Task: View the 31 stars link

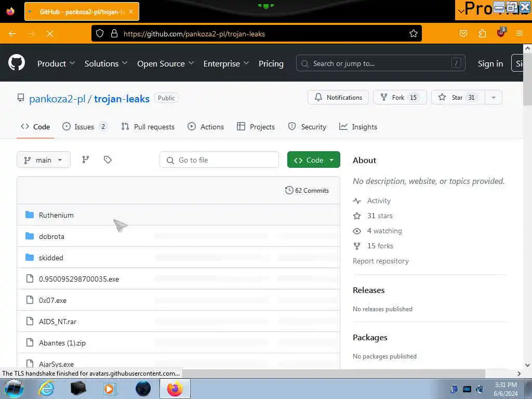Action: click(x=380, y=216)
